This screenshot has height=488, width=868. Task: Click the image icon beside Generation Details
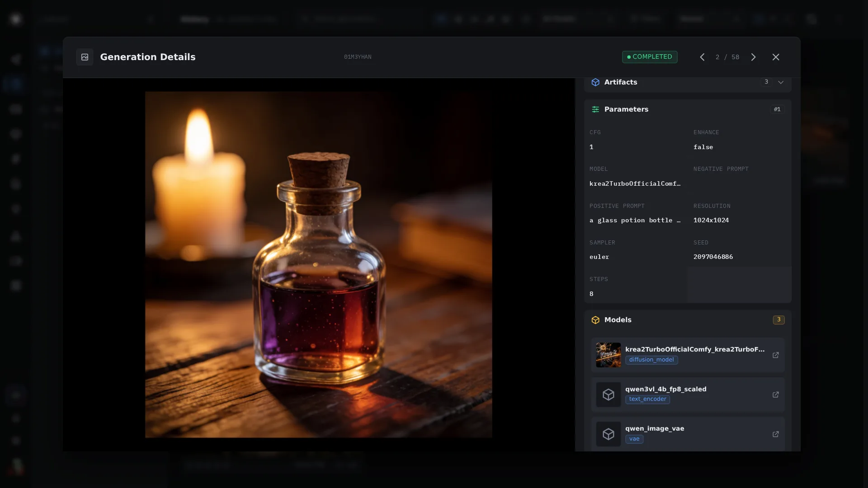coord(85,57)
